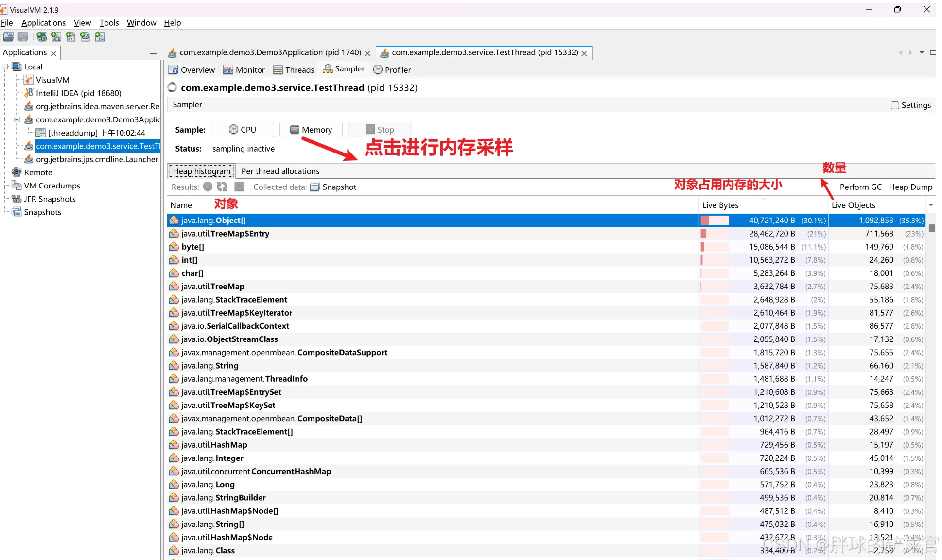Click the Local computer icon
Screen dimensions: 942x560
pyautogui.click(x=17, y=67)
